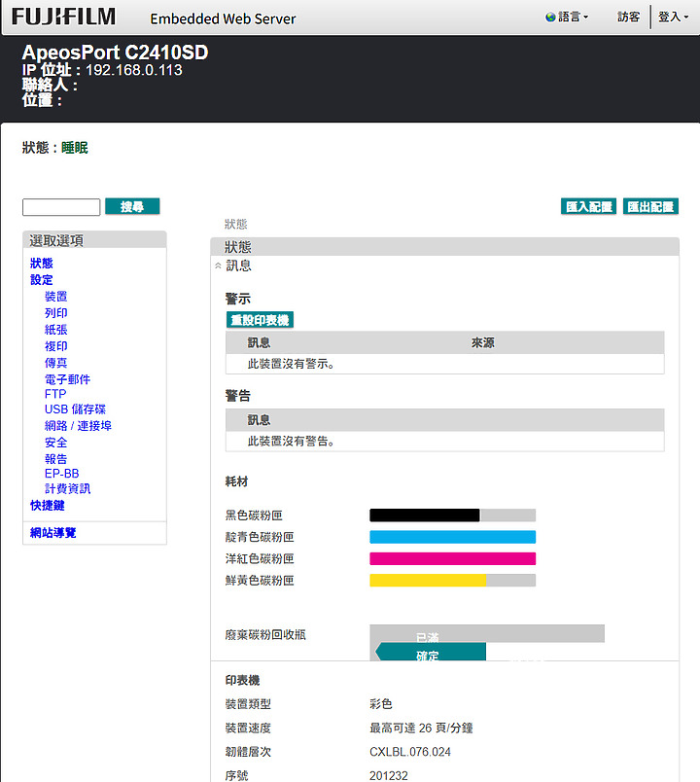Click the 確定 button on waste toner
The height and width of the screenshot is (782, 700).
[431, 652]
